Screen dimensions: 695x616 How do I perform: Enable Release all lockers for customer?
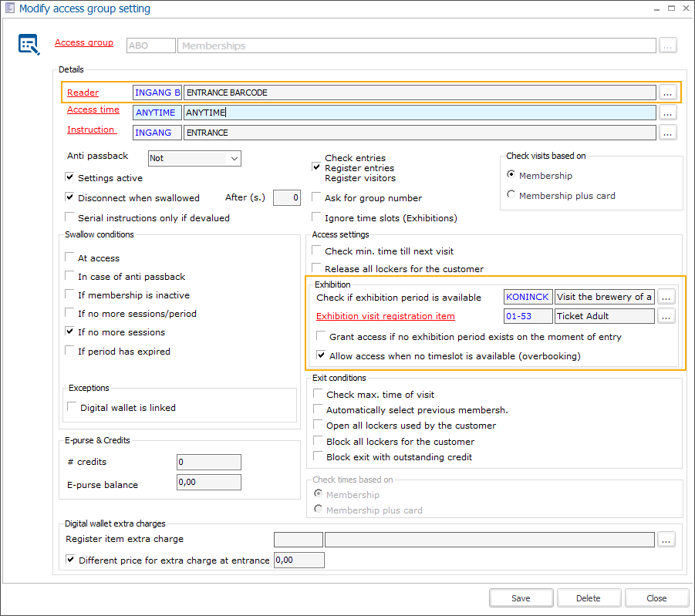(x=316, y=268)
